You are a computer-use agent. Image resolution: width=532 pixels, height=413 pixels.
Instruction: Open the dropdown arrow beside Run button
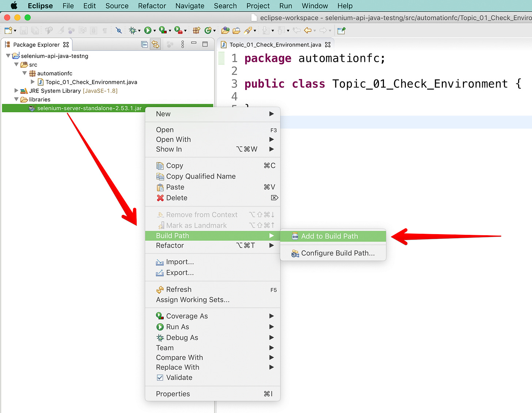coord(155,31)
